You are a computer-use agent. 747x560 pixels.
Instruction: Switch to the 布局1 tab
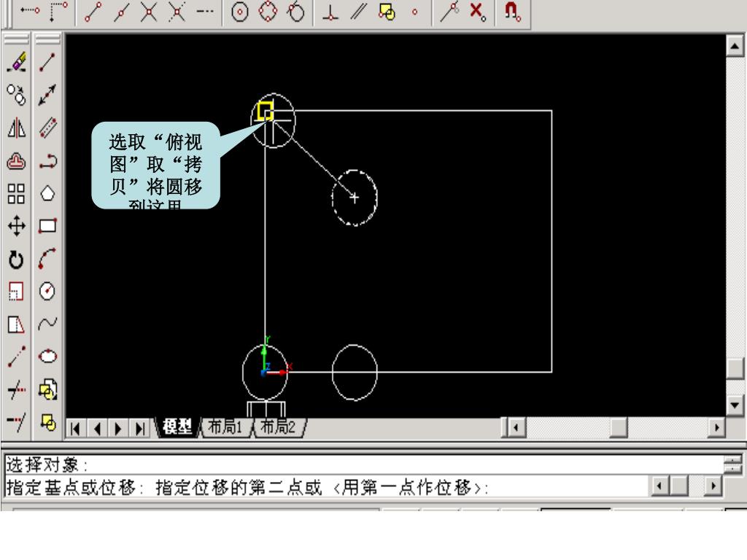tap(225, 427)
